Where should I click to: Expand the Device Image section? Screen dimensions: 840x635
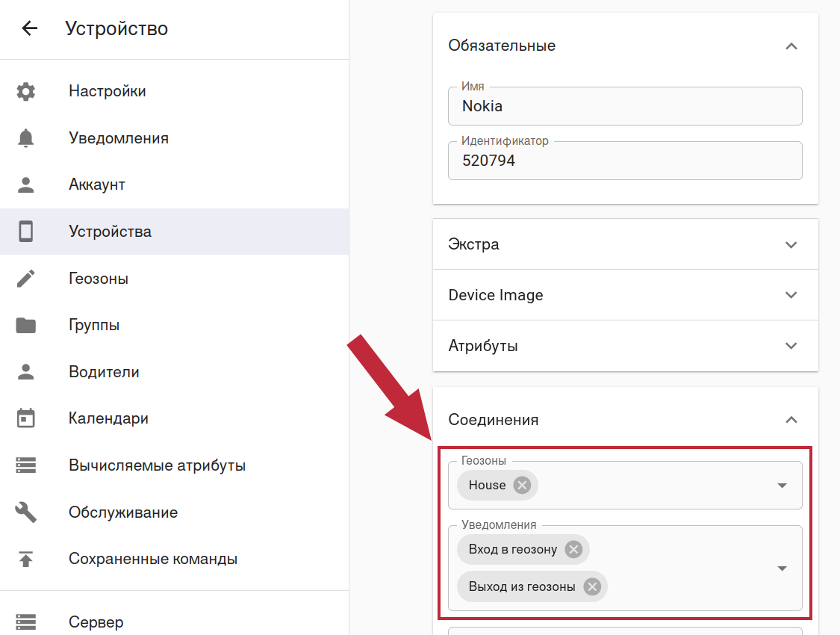click(x=791, y=295)
